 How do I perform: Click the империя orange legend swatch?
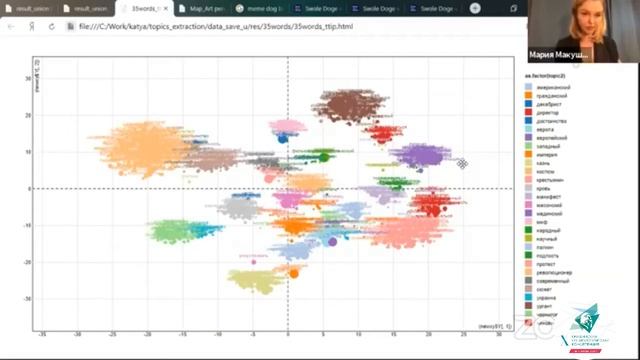point(528,155)
